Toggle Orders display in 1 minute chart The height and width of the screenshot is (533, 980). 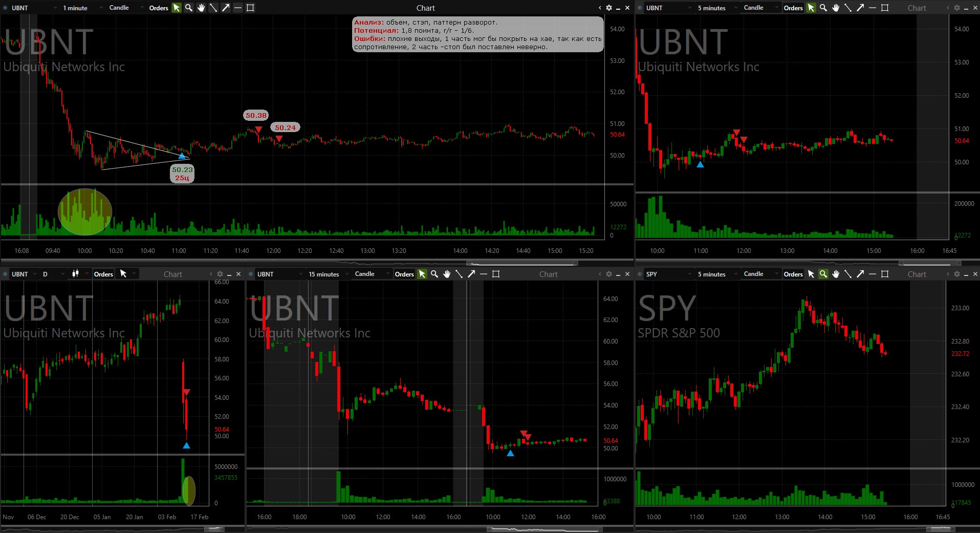(x=159, y=8)
